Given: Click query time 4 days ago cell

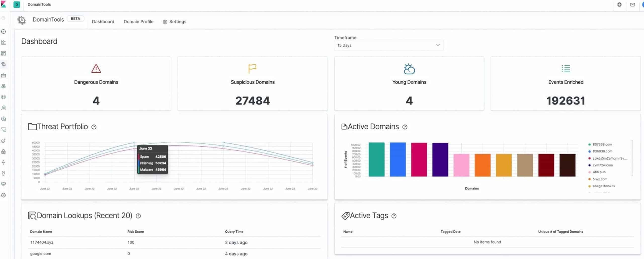Looking at the screenshot, I should coord(236,254).
